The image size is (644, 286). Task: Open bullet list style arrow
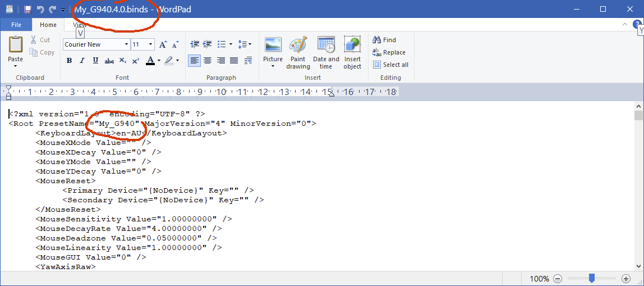(231, 44)
